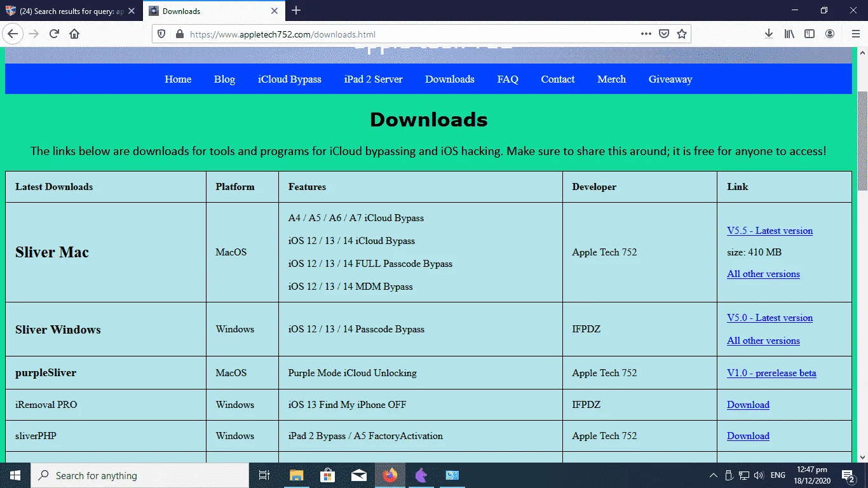Image resolution: width=868 pixels, height=488 pixels.
Task: Click the address bar URL
Action: (x=283, y=34)
